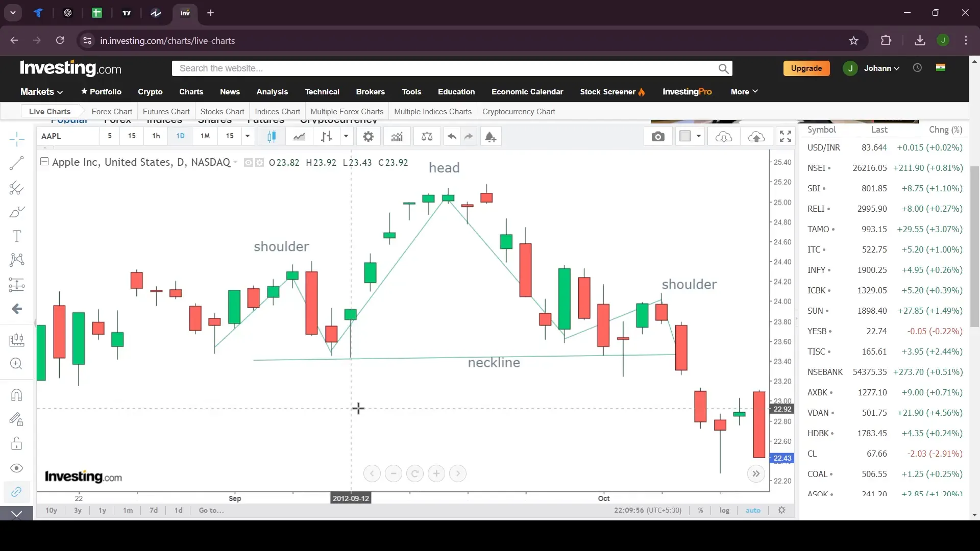Image resolution: width=980 pixels, height=551 pixels.
Task: Click the Go to... date button
Action: [x=211, y=511]
